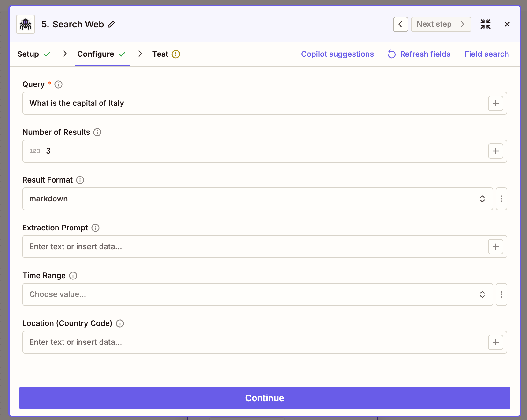Insert data into Extraction Prompt with plus
The height and width of the screenshot is (420, 527).
[495, 247]
